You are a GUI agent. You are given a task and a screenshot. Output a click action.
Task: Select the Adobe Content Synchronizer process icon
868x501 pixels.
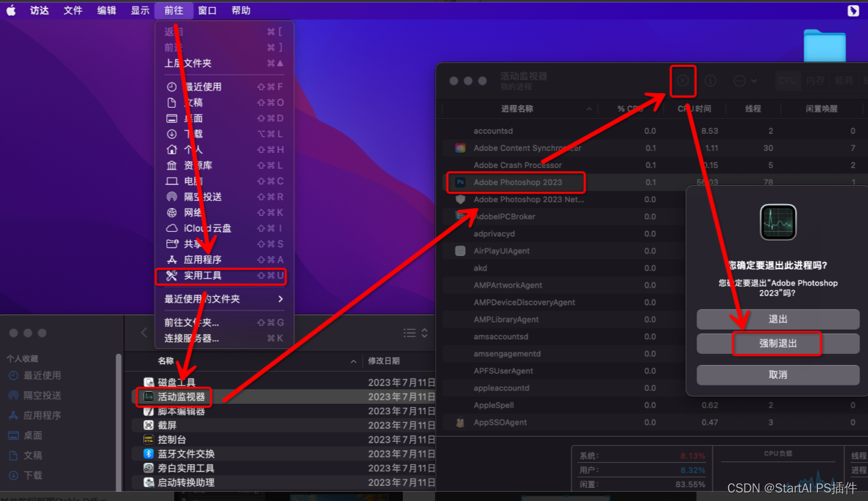(x=461, y=148)
